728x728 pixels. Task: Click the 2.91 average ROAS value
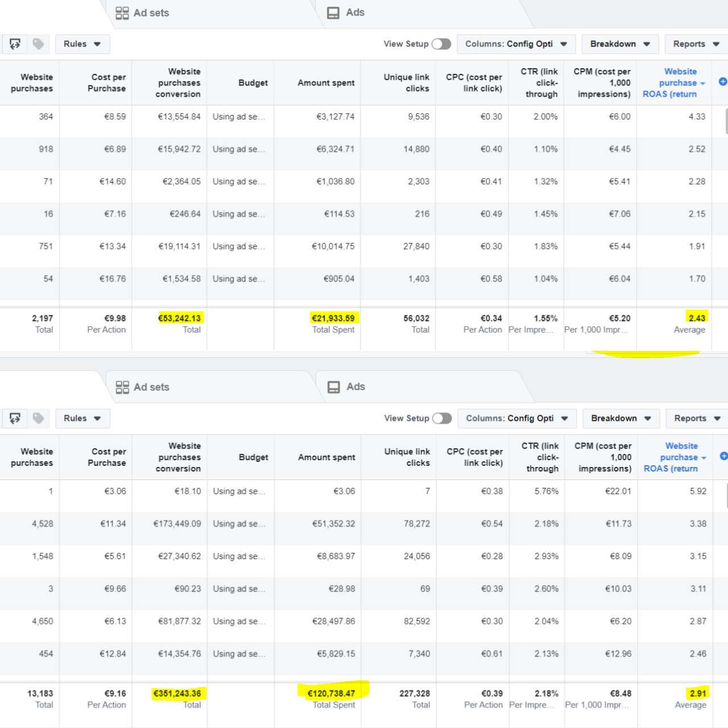pos(698,693)
